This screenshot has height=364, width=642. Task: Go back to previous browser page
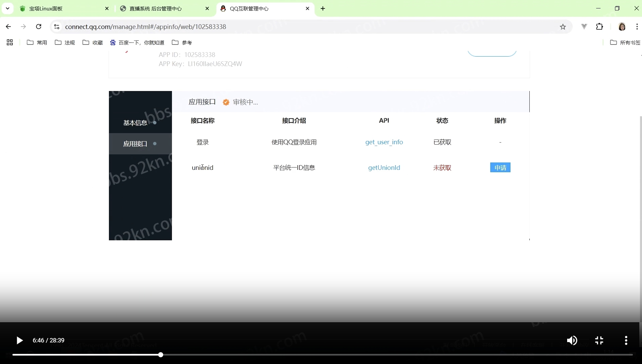point(8,27)
